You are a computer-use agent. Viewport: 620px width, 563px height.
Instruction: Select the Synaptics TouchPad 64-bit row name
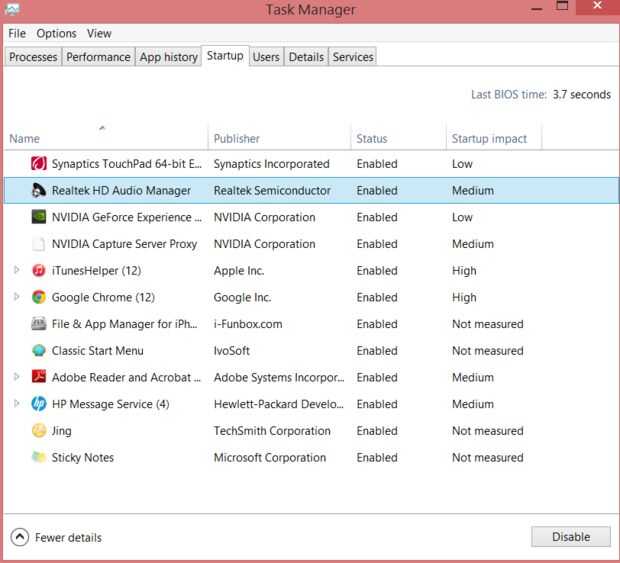click(127, 164)
